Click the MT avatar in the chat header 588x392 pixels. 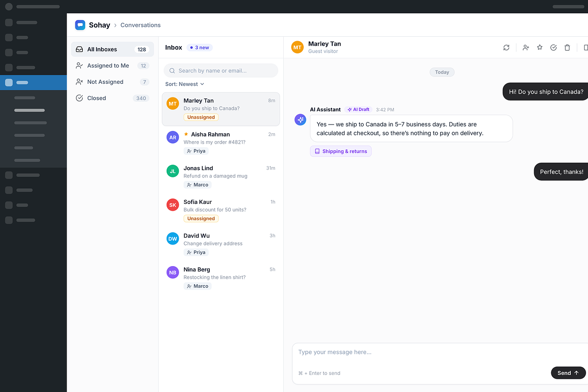pos(297,47)
